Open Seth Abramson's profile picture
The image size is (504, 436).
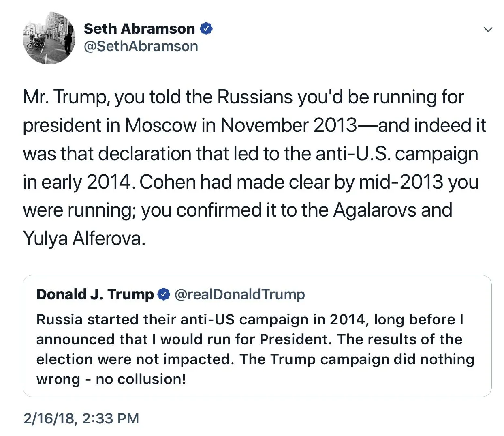[49, 38]
